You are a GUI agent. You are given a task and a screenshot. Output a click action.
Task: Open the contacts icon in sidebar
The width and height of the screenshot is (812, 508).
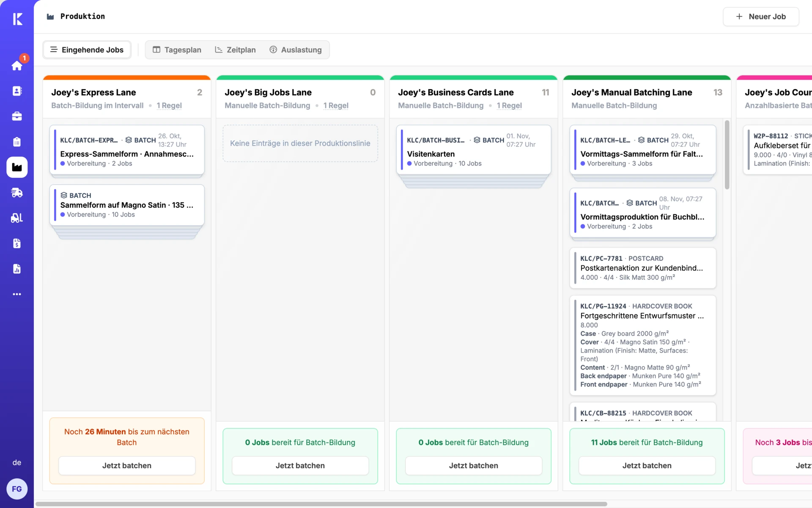pyautogui.click(x=17, y=91)
